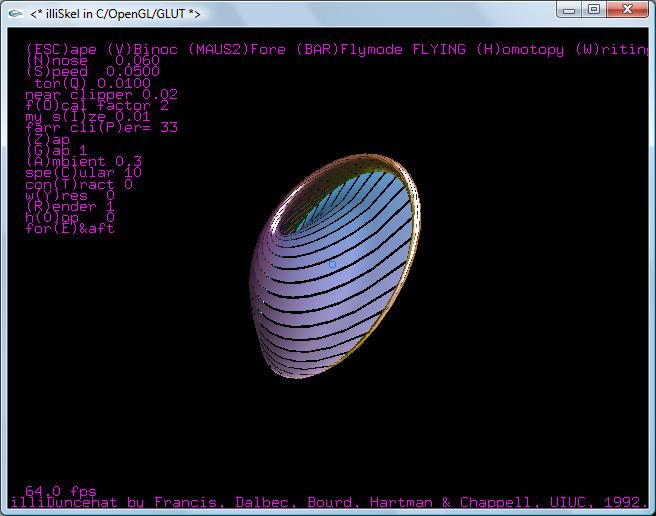Image resolution: width=656 pixels, height=516 pixels.
Task: Click the spe(C)ular 10 setting
Action: [83, 172]
